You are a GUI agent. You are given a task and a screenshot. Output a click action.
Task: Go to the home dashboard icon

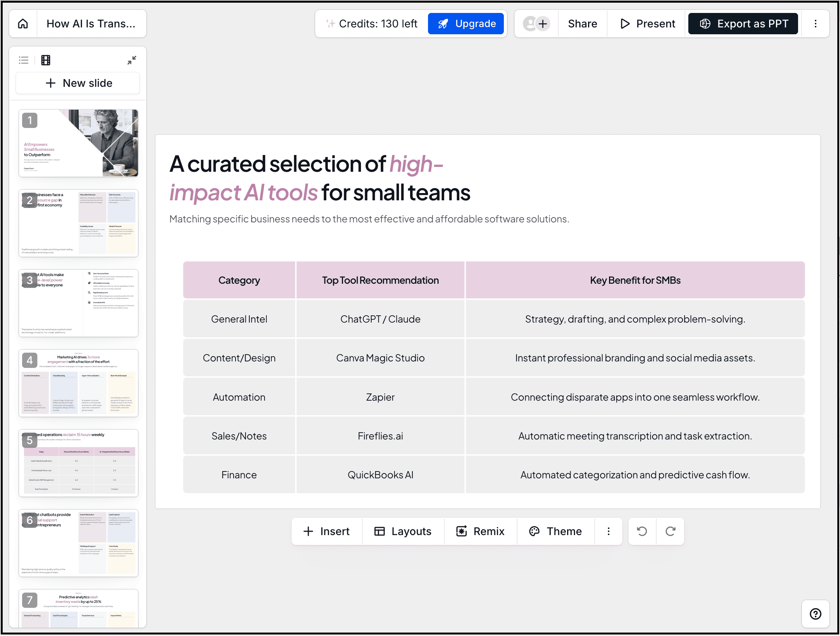pos(23,24)
